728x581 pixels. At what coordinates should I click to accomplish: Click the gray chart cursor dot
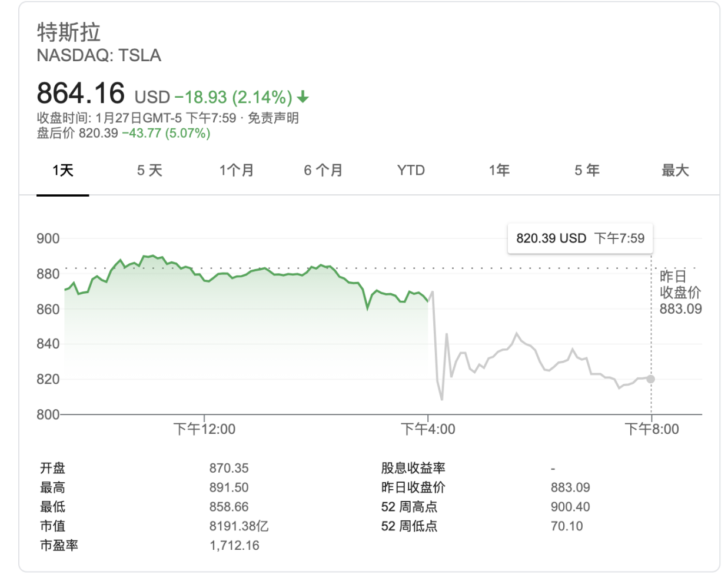651,379
